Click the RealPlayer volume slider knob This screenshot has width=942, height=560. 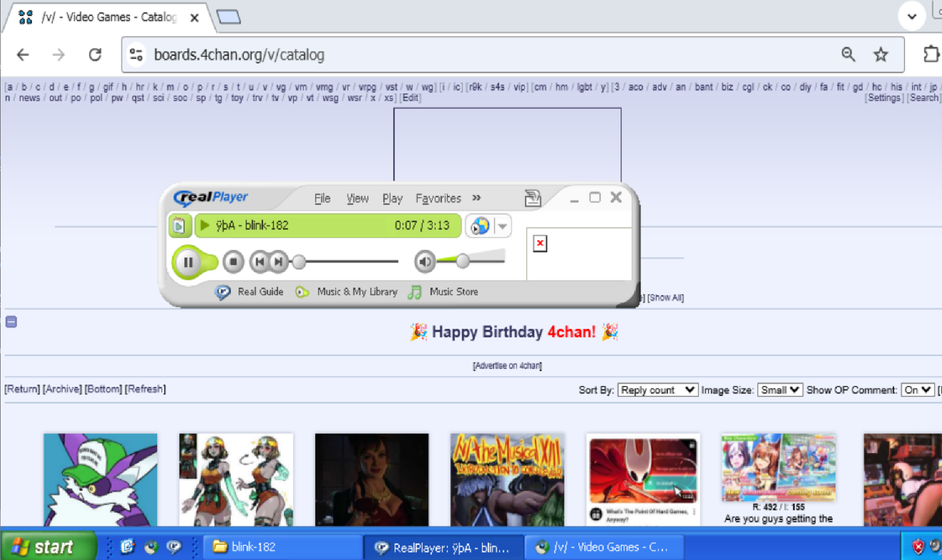(463, 261)
